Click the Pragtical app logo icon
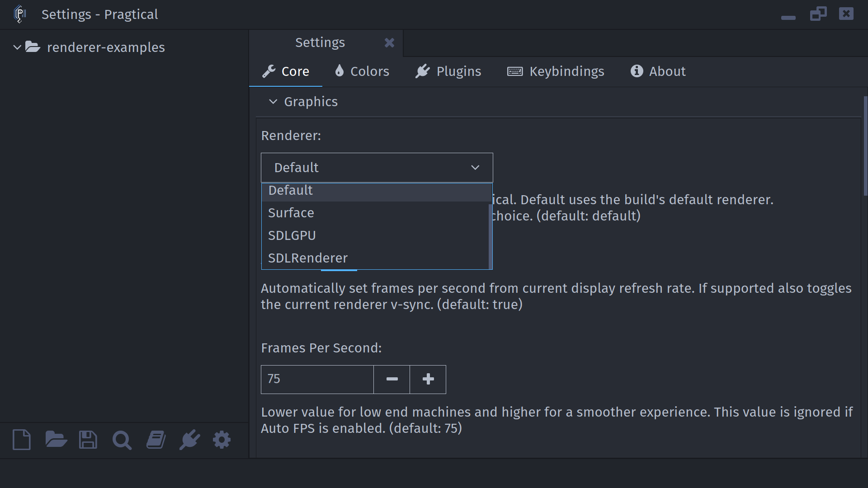This screenshot has width=868, height=488. 20,14
